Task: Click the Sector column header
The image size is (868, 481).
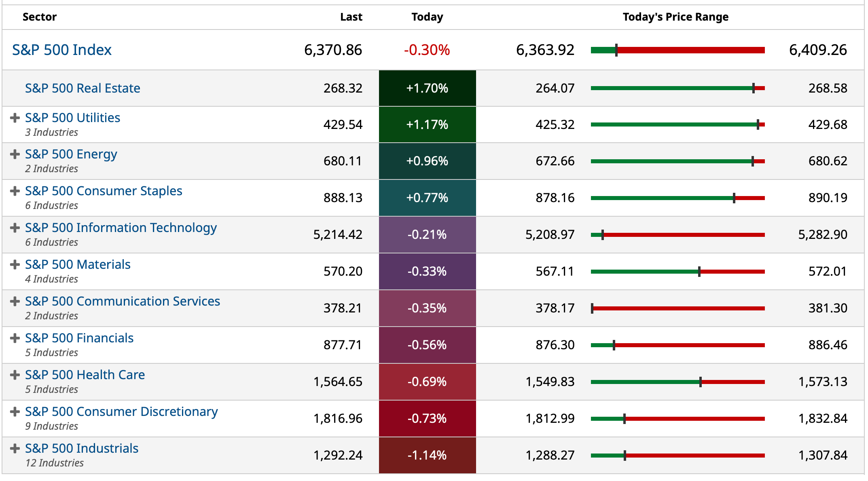Action: pyautogui.click(x=40, y=17)
